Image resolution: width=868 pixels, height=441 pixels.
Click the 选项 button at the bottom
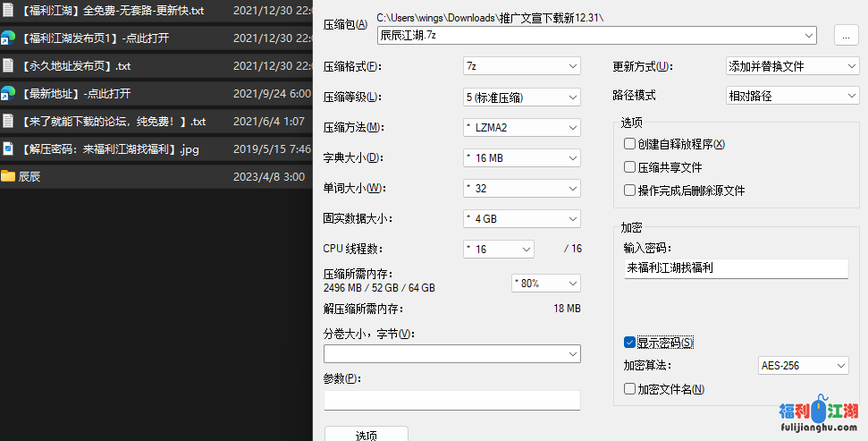(366, 435)
